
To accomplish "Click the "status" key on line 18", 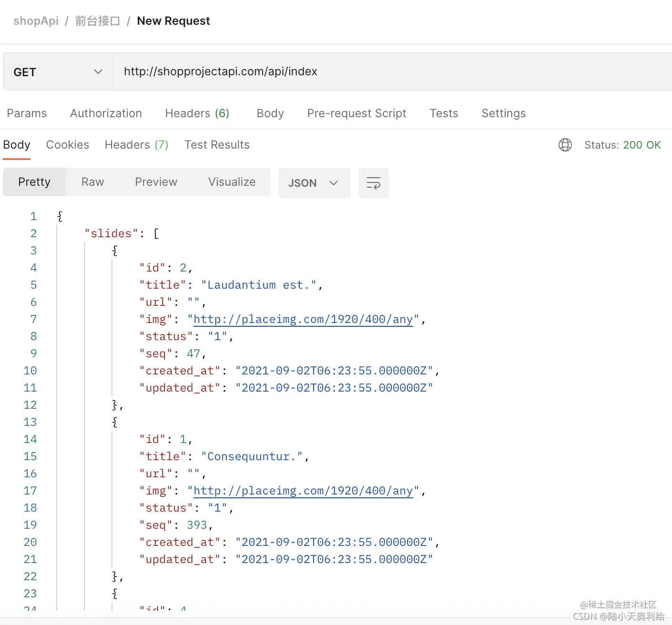I will [166, 508].
